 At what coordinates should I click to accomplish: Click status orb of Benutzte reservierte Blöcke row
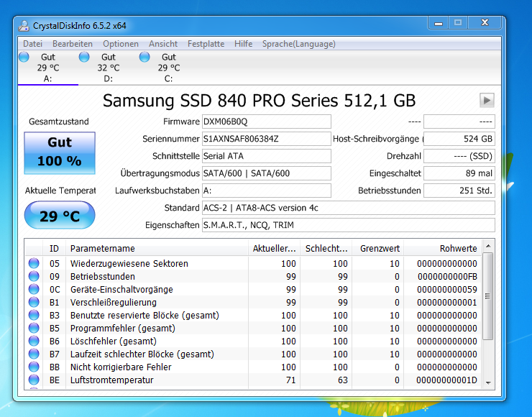tap(34, 315)
